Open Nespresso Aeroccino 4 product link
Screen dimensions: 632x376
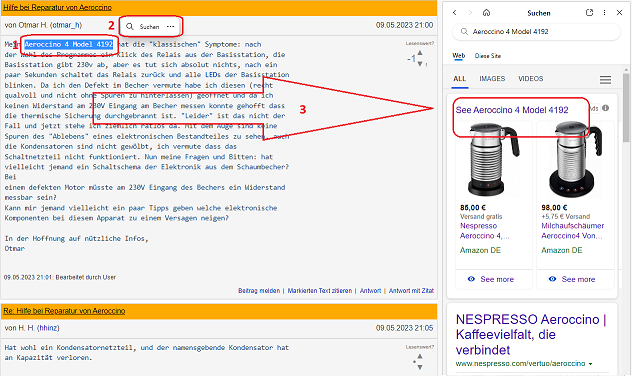click(484, 231)
